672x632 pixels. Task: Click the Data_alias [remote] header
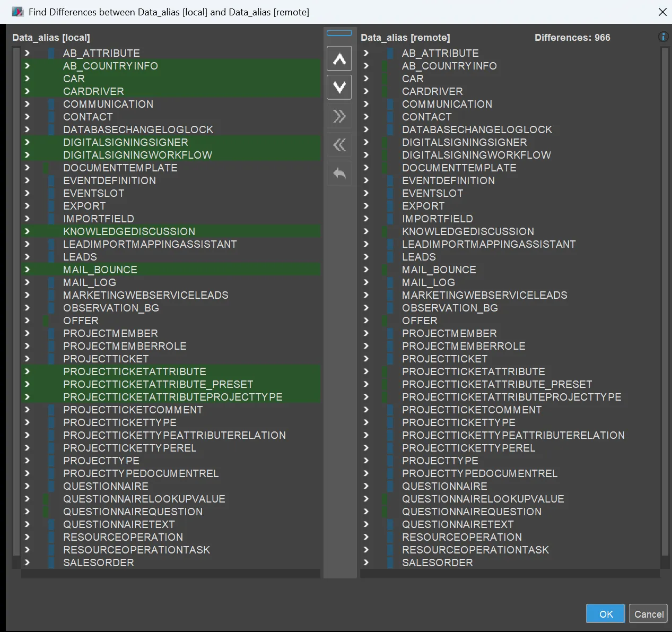pyautogui.click(x=405, y=38)
